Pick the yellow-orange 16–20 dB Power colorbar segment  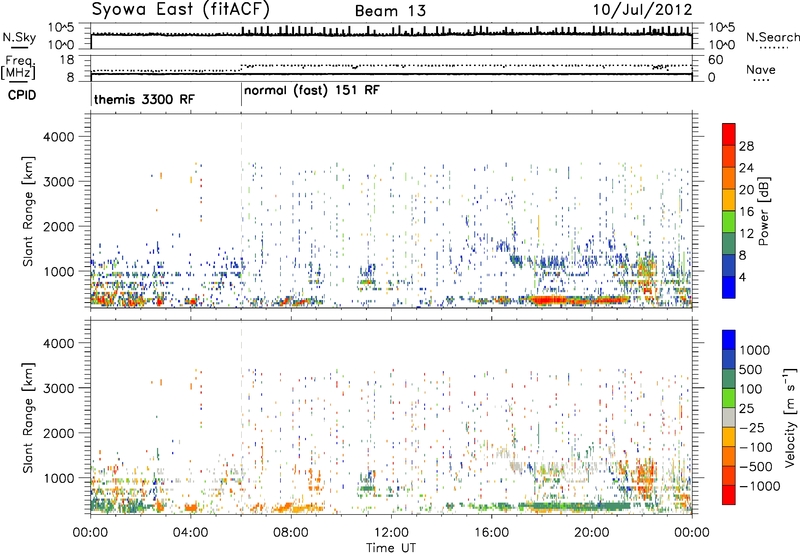tap(729, 200)
